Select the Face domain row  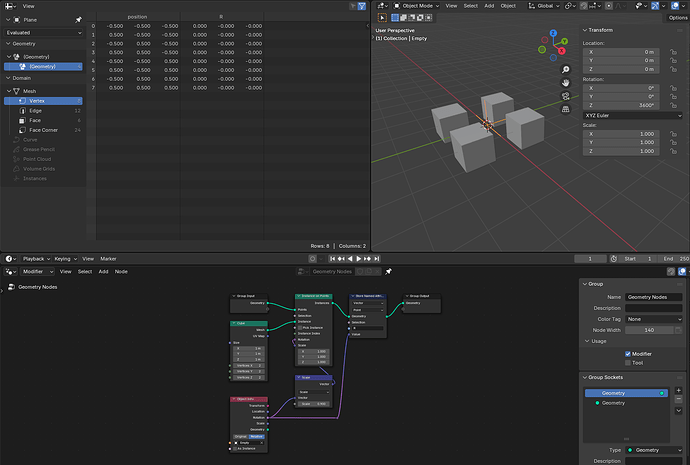coord(43,120)
